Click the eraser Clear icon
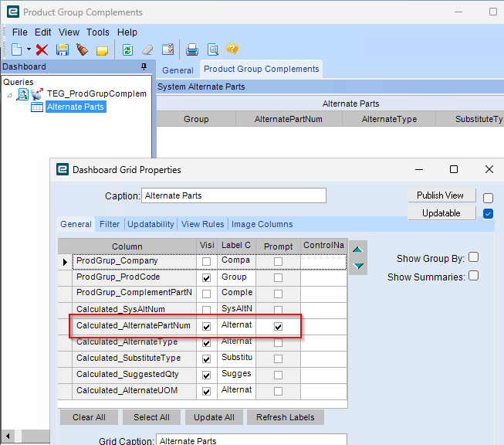 point(147,49)
